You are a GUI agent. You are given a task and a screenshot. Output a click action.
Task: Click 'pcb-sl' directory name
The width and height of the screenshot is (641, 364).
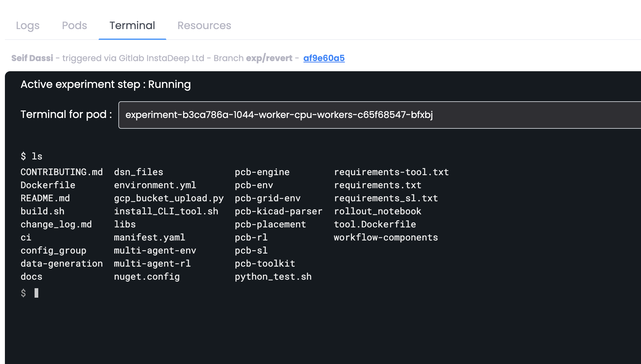[x=251, y=250]
